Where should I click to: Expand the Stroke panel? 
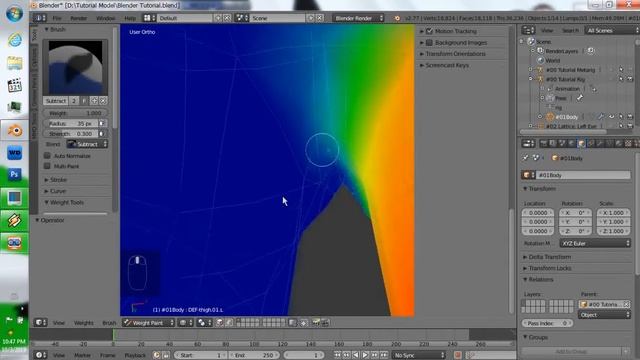tap(58, 180)
